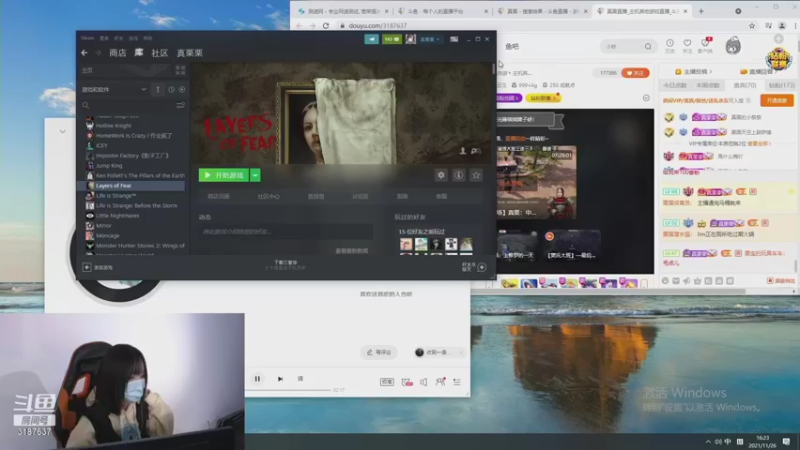Click the activity status input field

pyautogui.click(x=286, y=232)
